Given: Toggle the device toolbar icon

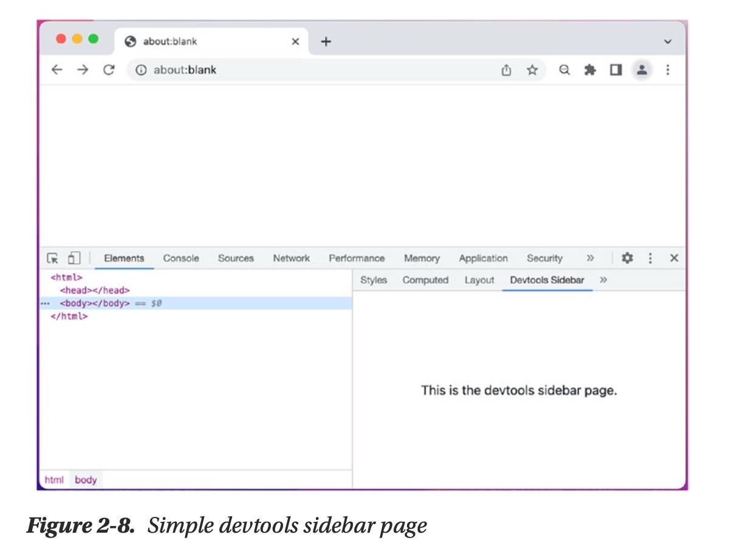Looking at the screenshot, I should [73, 258].
